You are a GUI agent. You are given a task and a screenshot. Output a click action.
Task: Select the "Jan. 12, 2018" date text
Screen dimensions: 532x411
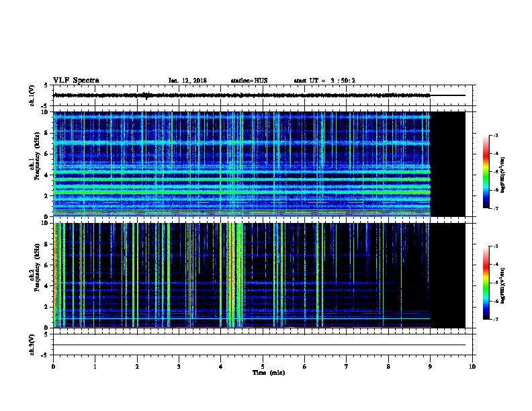[x=187, y=81]
